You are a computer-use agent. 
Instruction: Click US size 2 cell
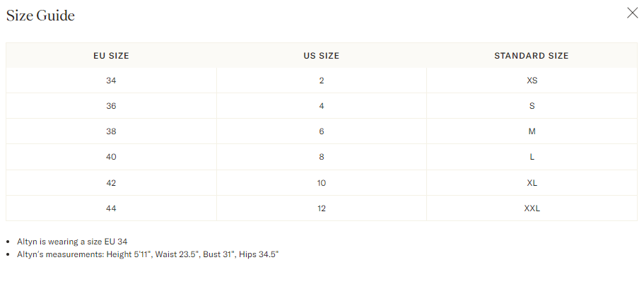pyautogui.click(x=322, y=81)
